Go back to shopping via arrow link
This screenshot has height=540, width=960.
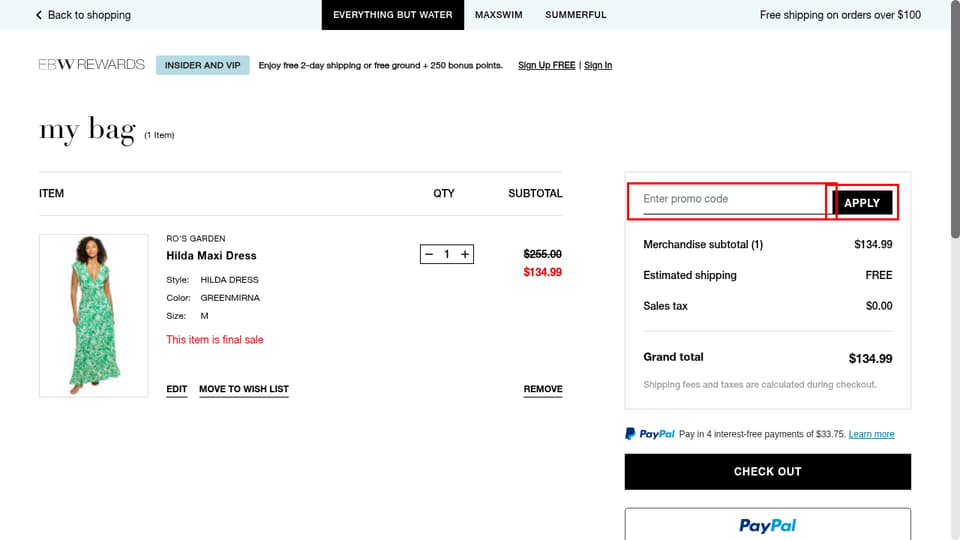coord(83,15)
